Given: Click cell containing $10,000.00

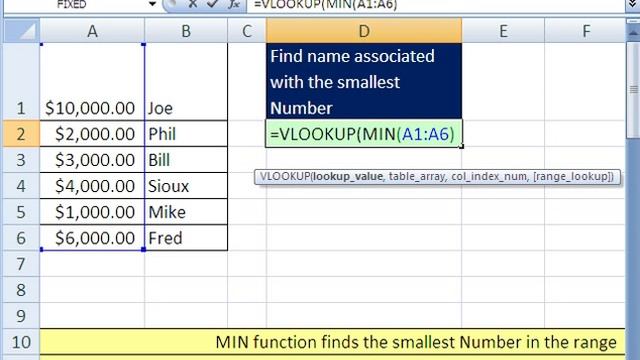Looking at the screenshot, I should pos(92,82).
